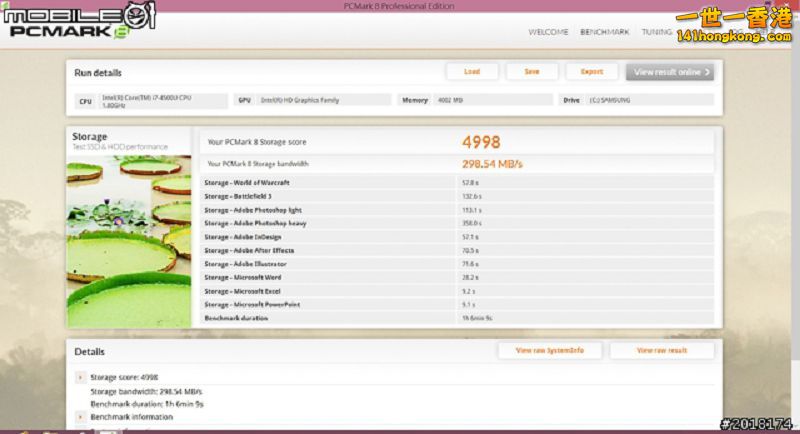This screenshot has width=800, height=434.
Task: Select the Microsoft Word row
Action: click(x=457, y=277)
